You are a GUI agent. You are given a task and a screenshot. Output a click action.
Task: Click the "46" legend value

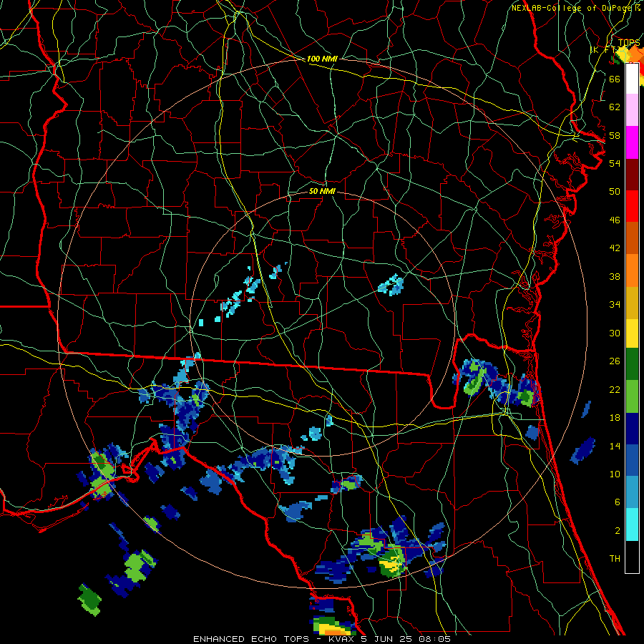(615, 220)
